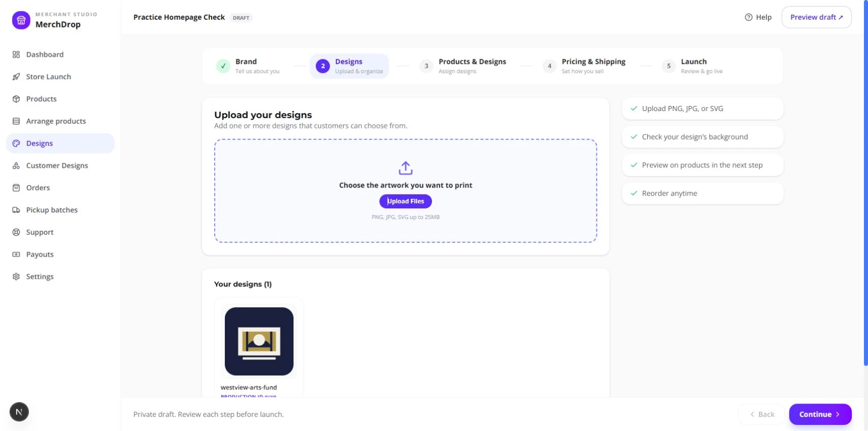Image resolution: width=868 pixels, height=431 pixels.
Task: Open the westview-arts-fund design thumbnail
Action: point(259,341)
